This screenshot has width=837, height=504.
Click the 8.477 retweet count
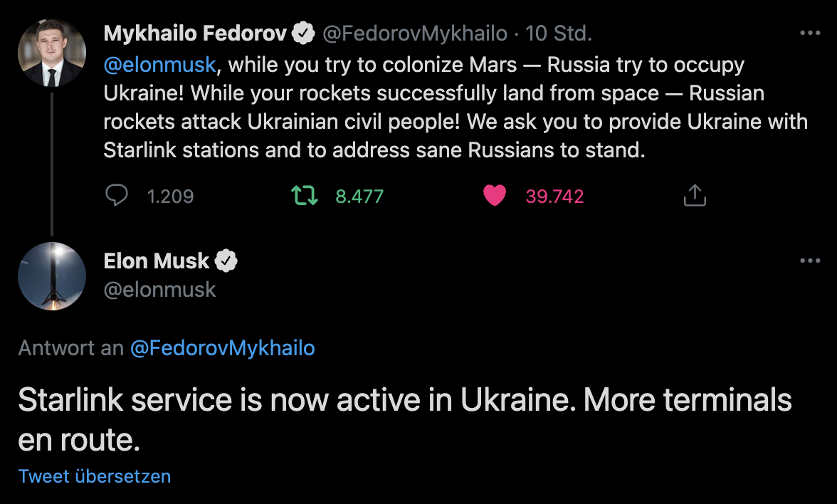[359, 196]
